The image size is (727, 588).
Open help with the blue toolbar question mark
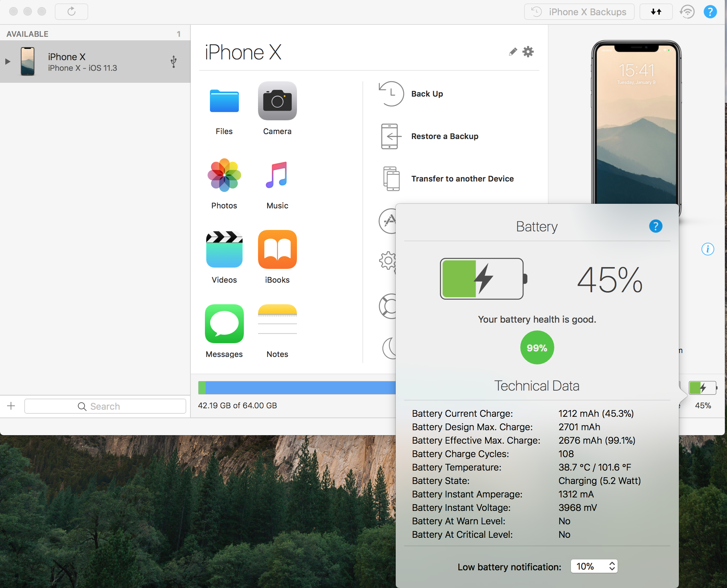[x=710, y=12]
